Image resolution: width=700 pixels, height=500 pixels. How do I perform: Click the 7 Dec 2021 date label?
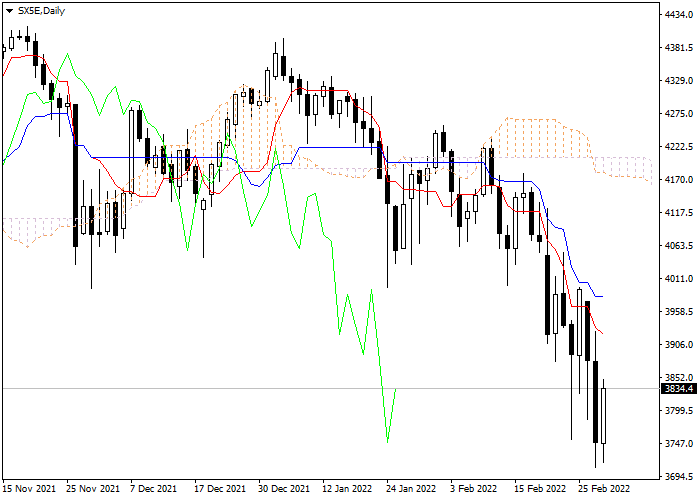(153, 489)
